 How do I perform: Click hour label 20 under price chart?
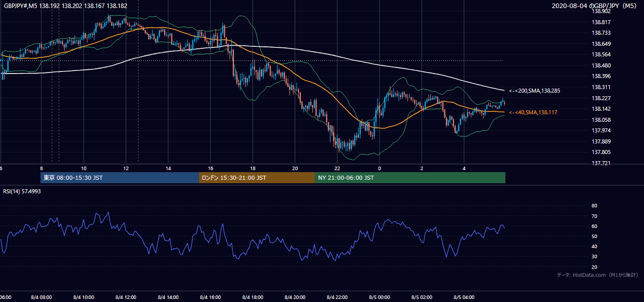[295, 168]
